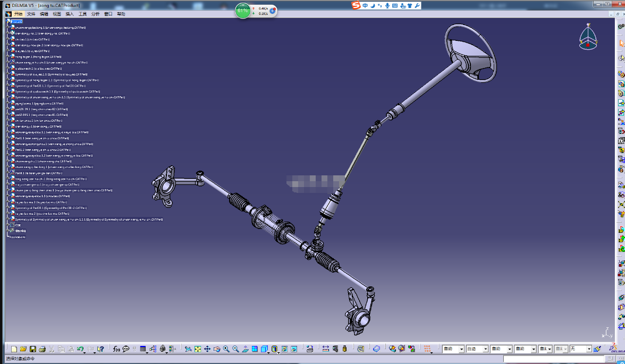
Task: Click the Print icon in bottom toolbar
Action: pos(43,349)
